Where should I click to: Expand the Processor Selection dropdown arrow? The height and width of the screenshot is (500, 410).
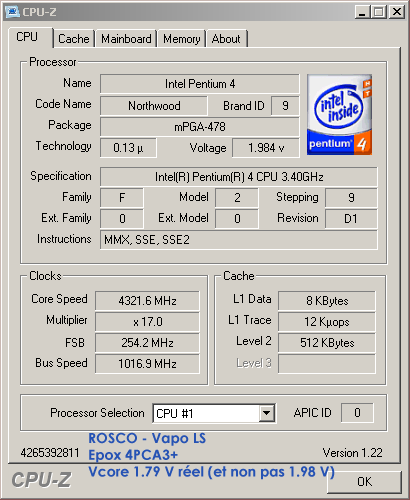coord(266,413)
